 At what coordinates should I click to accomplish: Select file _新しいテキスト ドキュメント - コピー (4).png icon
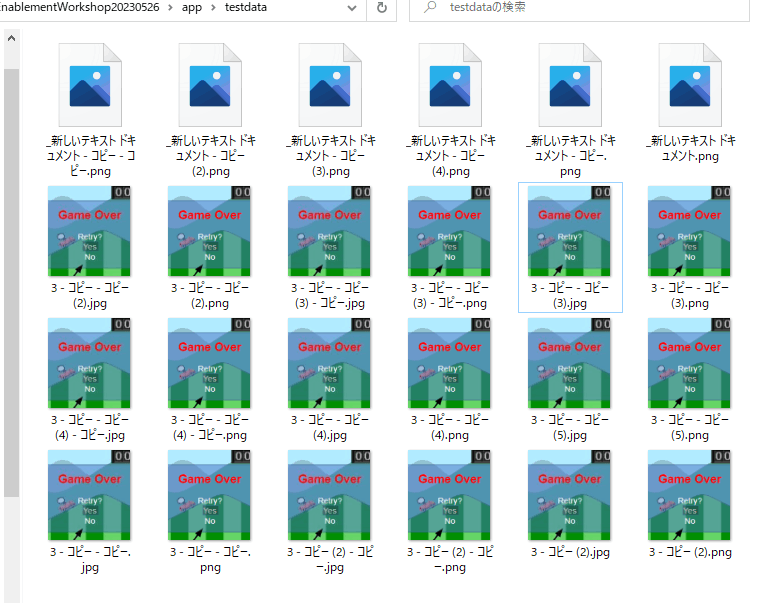pos(450,85)
